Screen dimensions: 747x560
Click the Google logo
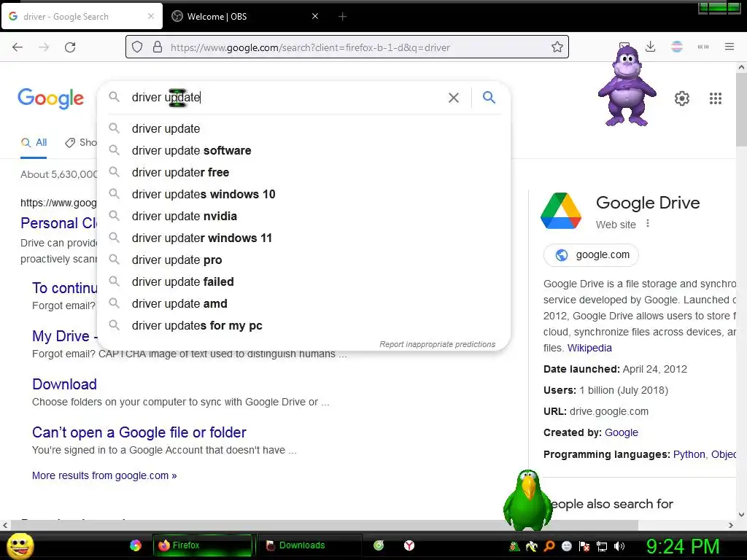50,98
